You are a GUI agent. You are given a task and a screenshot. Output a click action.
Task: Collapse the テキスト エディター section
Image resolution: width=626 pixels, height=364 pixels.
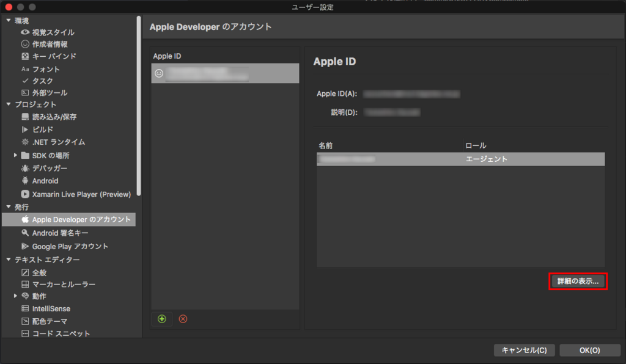pos(9,259)
